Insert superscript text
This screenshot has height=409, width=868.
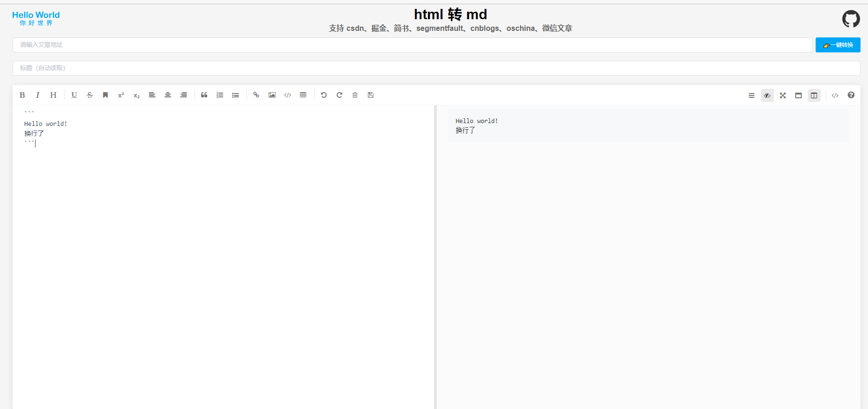pyautogui.click(x=121, y=95)
